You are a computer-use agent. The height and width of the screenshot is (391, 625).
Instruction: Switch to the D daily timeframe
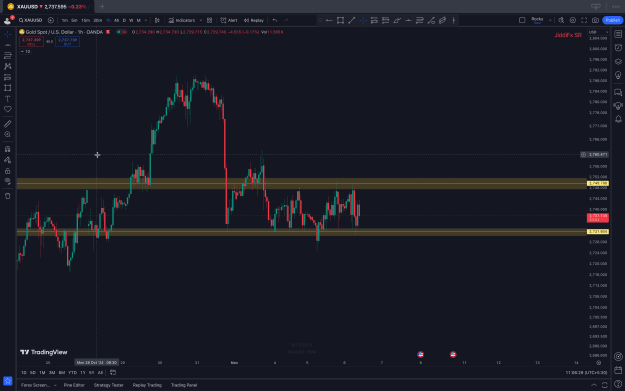[x=124, y=20]
